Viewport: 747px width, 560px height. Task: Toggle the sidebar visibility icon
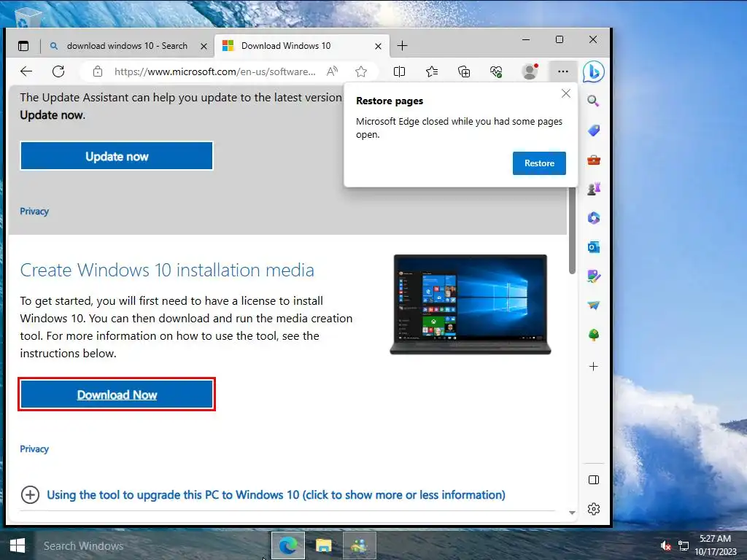594,480
